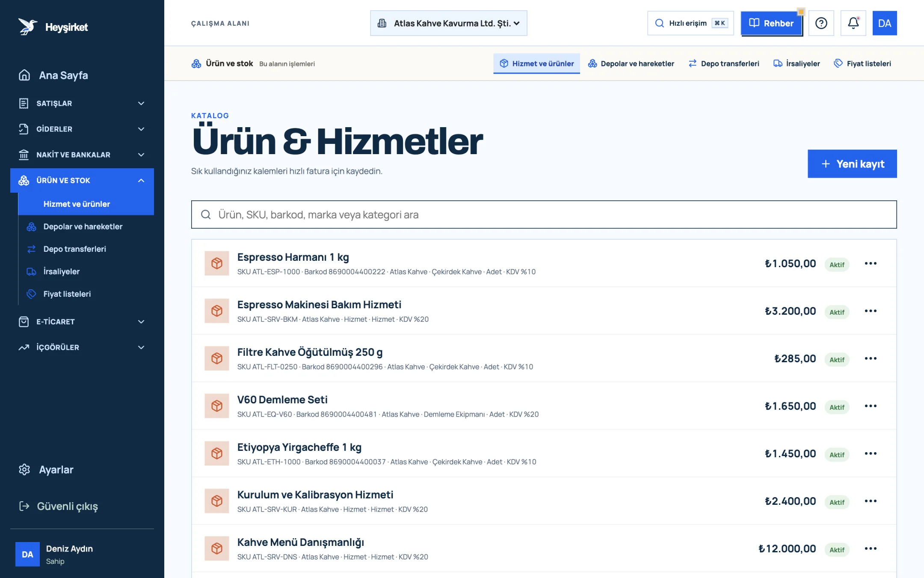Open more options for Kahve Menü Danışmanlığı

coord(871,548)
